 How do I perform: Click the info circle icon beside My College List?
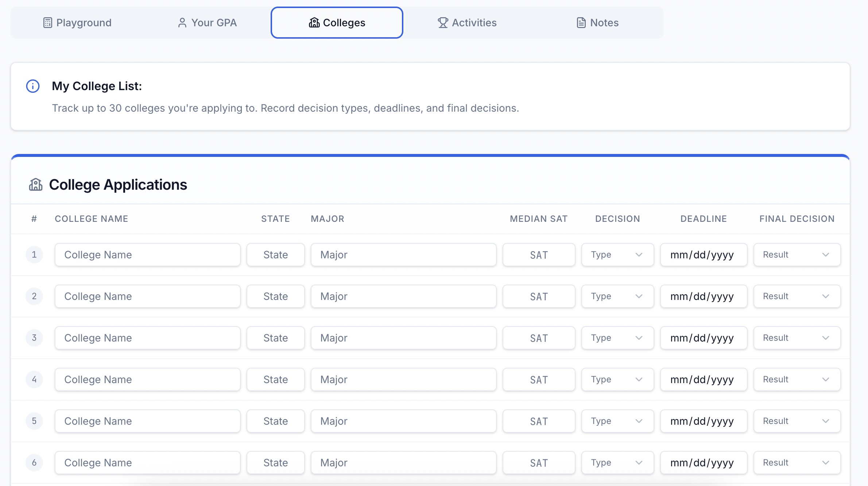pos(33,86)
